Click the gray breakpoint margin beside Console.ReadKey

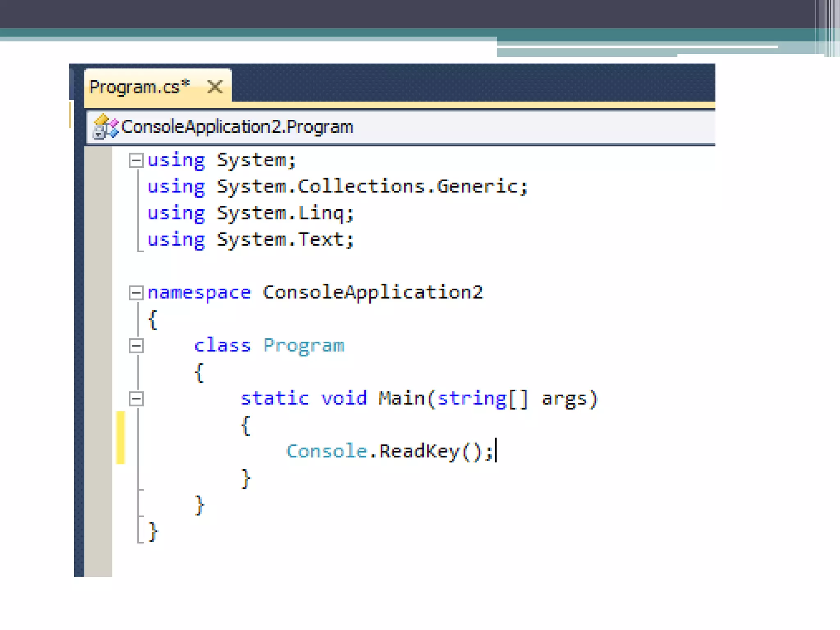[x=98, y=451]
